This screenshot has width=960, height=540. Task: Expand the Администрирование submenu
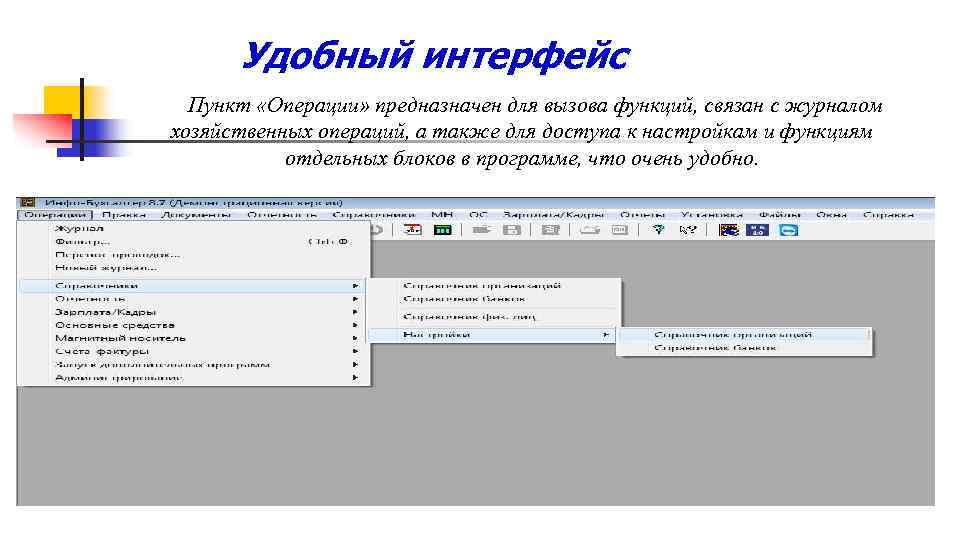point(193,378)
